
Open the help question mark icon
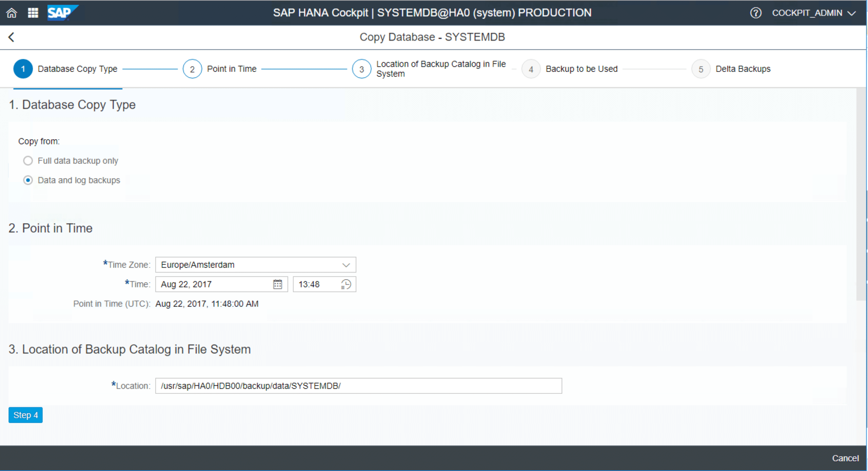(x=755, y=13)
